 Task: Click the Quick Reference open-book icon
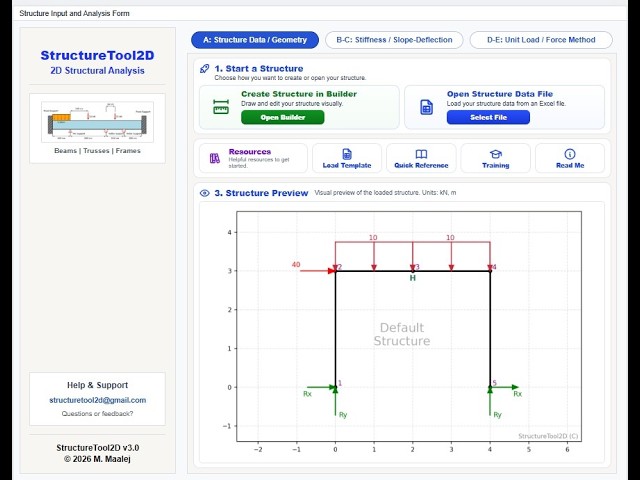[x=421, y=154]
